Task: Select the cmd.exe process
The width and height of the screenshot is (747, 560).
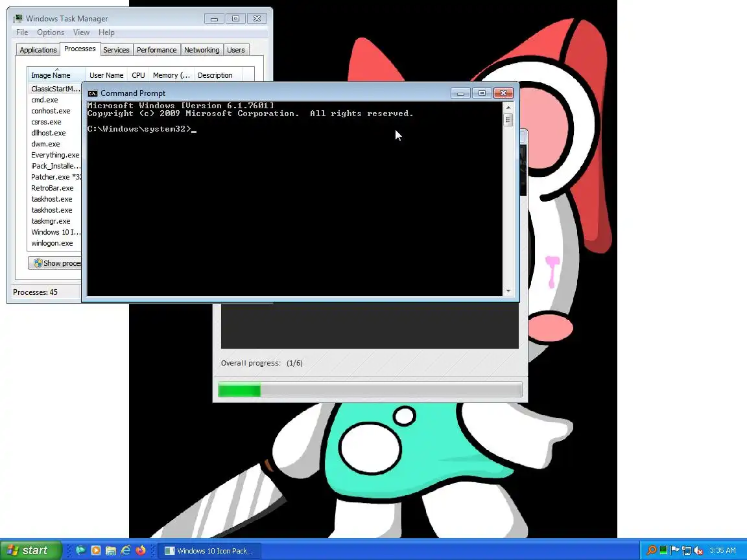Action: click(54, 100)
